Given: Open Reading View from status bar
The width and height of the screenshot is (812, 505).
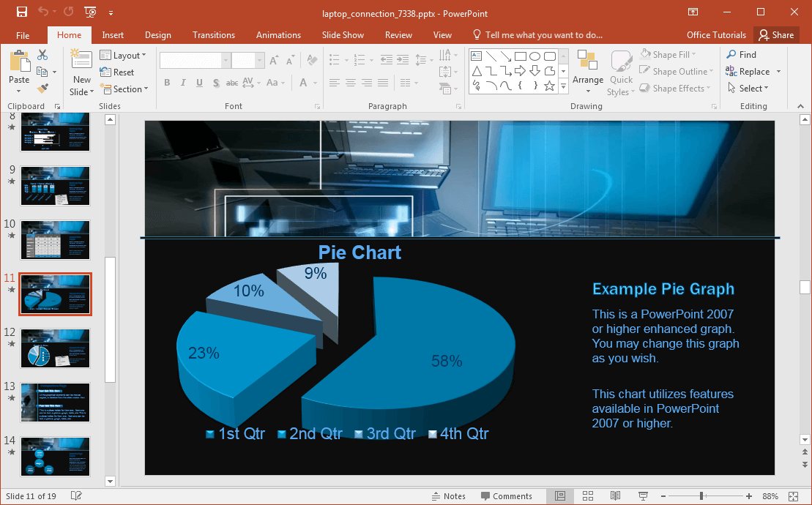Looking at the screenshot, I should click(x=615, y=496).
